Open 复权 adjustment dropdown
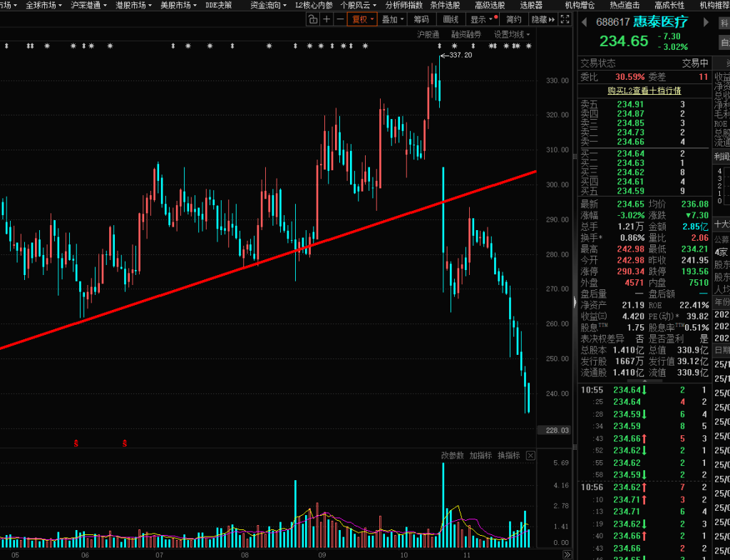Screen dimensions: 730x560 tap(361, 19)
